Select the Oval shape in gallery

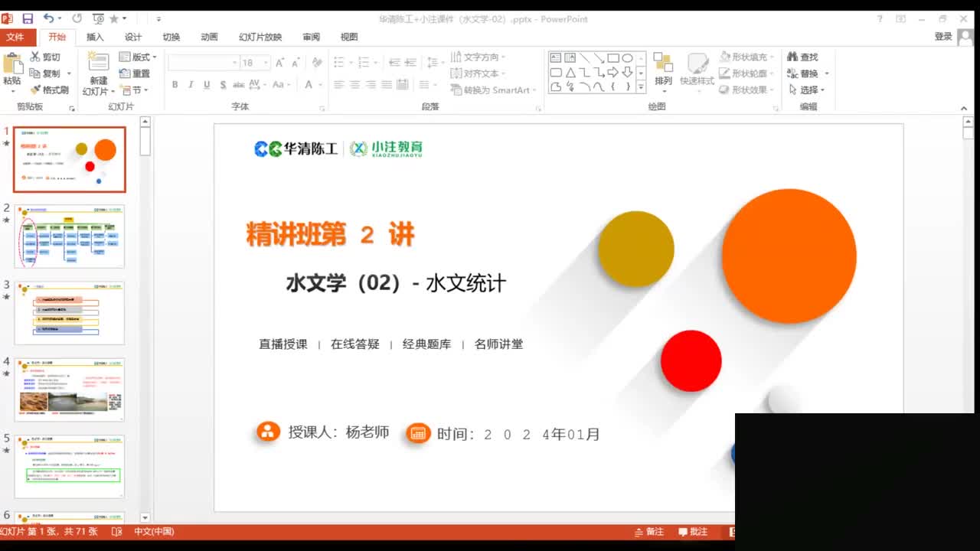click(627, 57)
